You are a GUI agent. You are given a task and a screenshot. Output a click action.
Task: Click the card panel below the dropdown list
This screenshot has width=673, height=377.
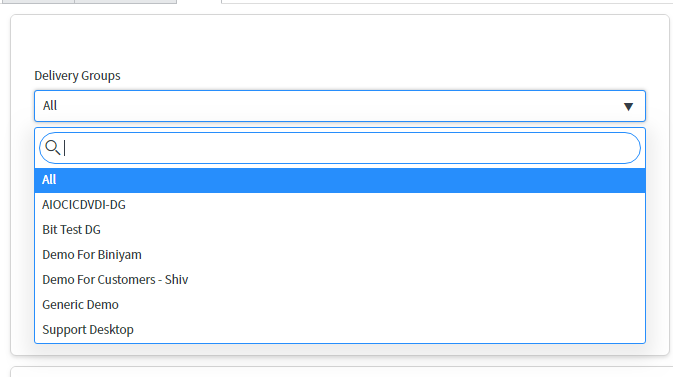pyautogui.click(x=342, y=372)
